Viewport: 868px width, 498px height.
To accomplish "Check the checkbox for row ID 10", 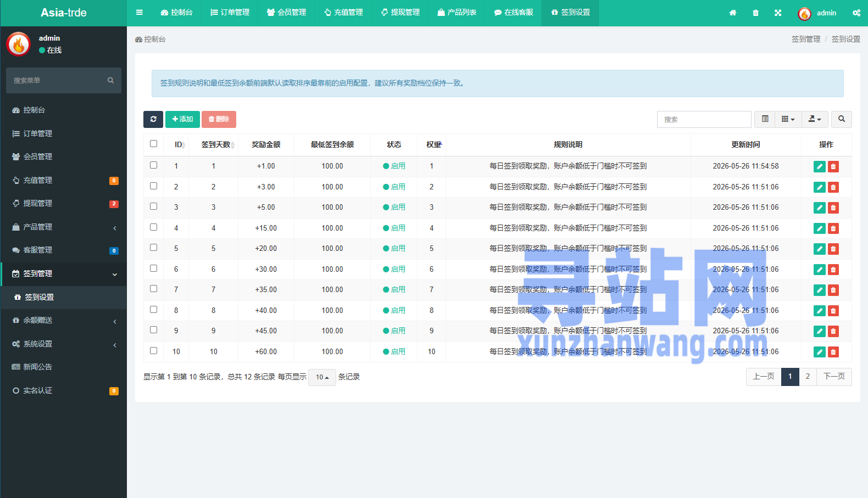I will point(153,351).
